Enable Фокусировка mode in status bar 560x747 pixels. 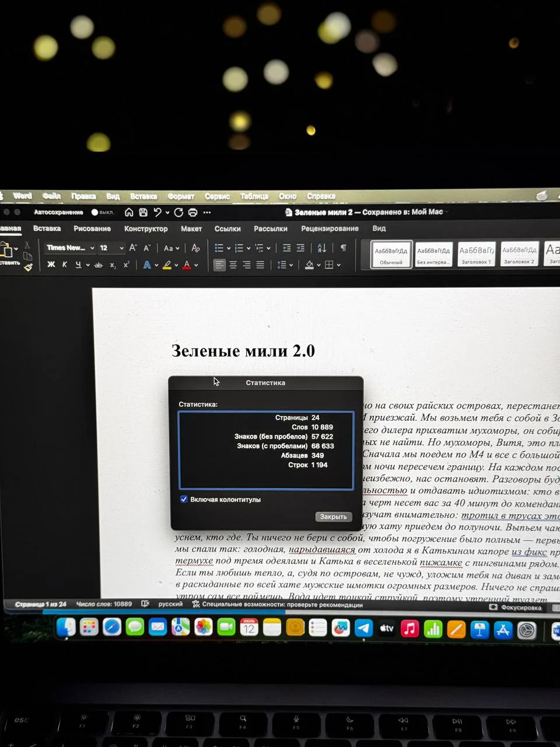pos(515,608)
